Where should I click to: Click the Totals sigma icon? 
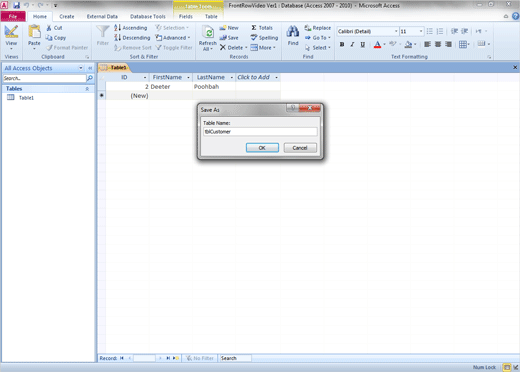pyautogui.click(x=254, y=28)
